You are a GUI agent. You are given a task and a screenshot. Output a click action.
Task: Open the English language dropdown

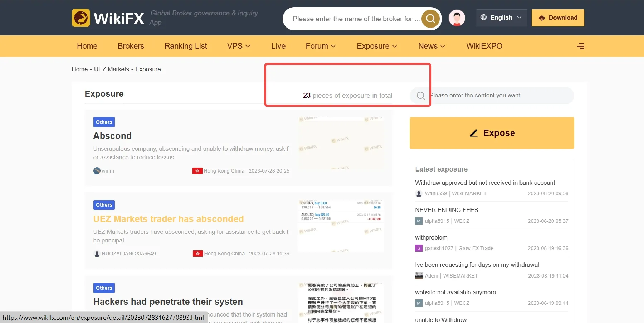(501, 18)
